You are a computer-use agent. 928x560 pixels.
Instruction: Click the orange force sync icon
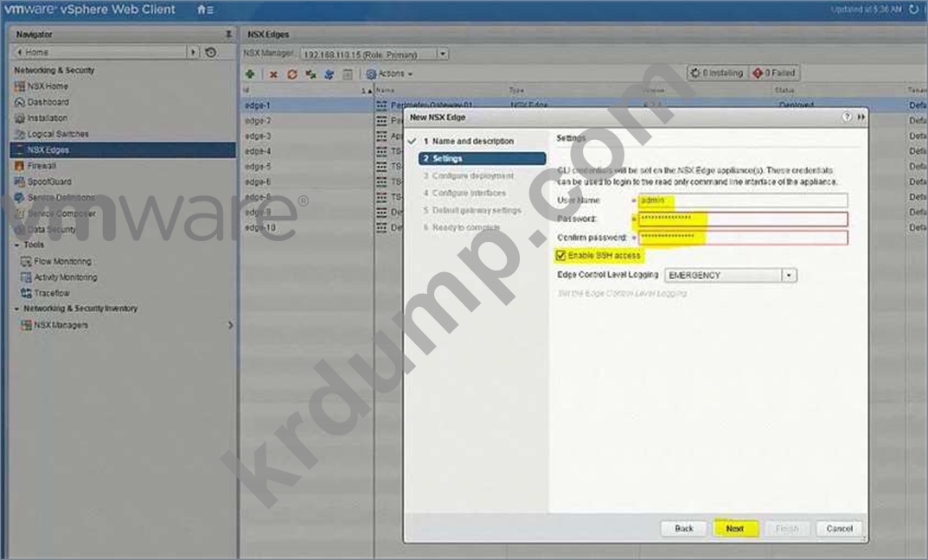(292, 74)
